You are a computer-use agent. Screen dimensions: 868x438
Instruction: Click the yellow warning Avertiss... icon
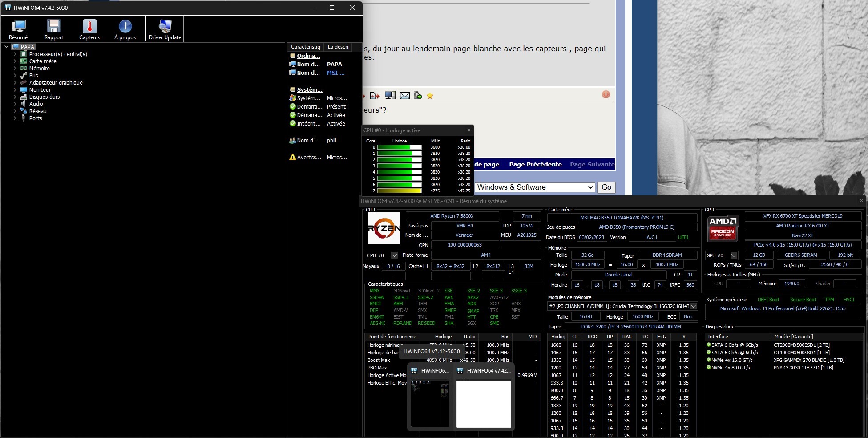tap(292, 157)
